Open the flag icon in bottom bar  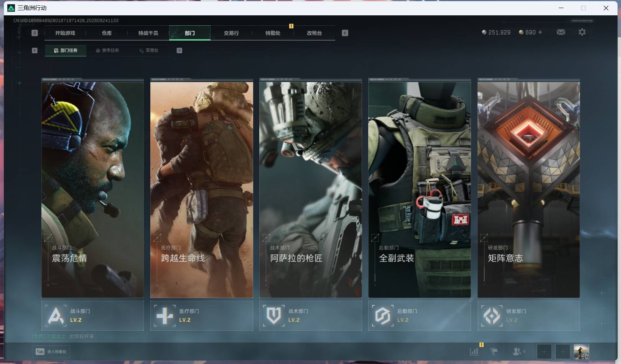pos(494,351)
